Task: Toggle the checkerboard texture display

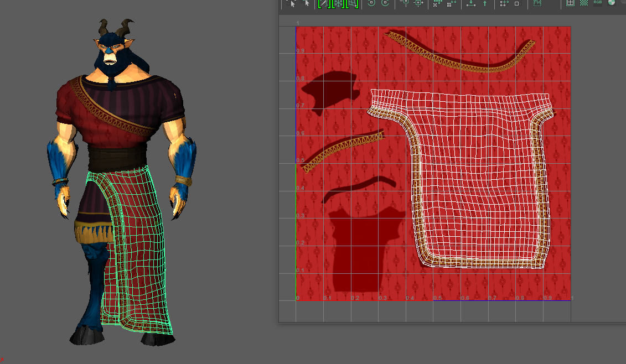Action: point(584,3)
